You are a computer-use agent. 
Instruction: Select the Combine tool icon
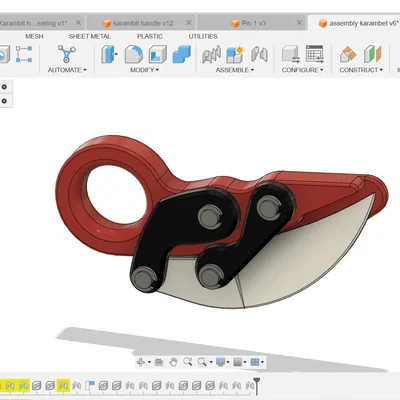point(182,54)
